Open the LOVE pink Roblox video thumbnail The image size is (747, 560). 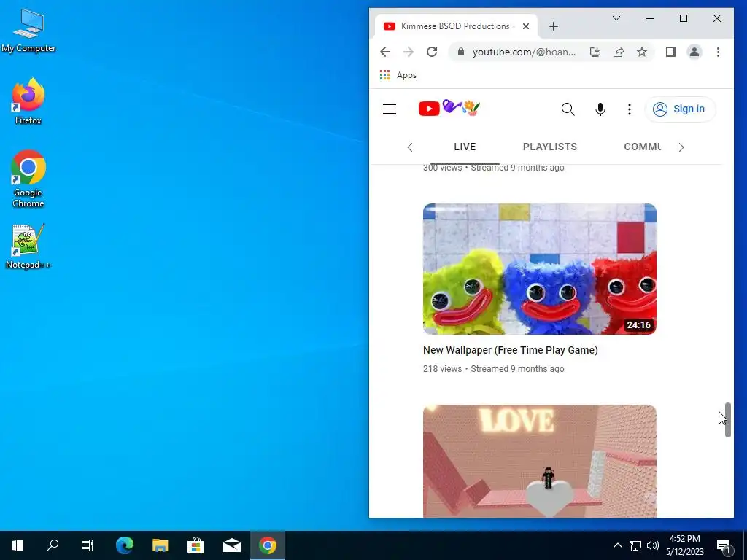[539, 461]
